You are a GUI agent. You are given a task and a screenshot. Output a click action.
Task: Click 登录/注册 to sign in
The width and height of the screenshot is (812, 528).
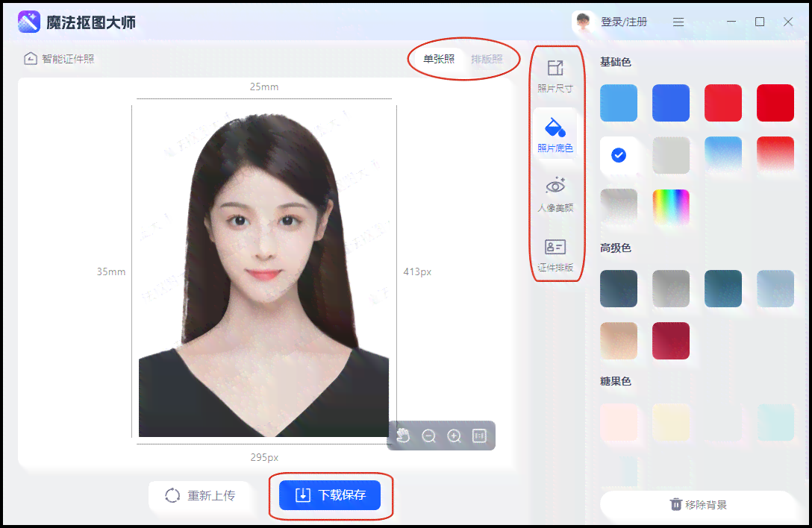[624, 22]
